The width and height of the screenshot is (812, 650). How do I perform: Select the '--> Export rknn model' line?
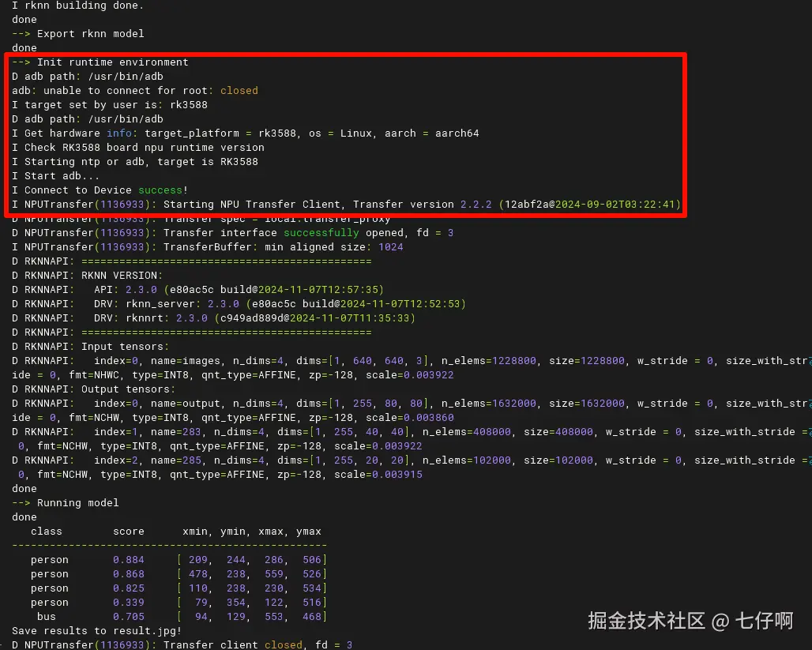(x=77, y=34)
